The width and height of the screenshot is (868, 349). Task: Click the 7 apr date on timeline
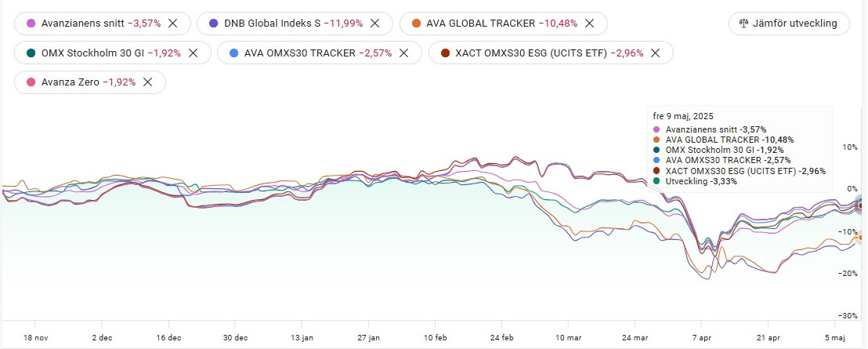701,338
